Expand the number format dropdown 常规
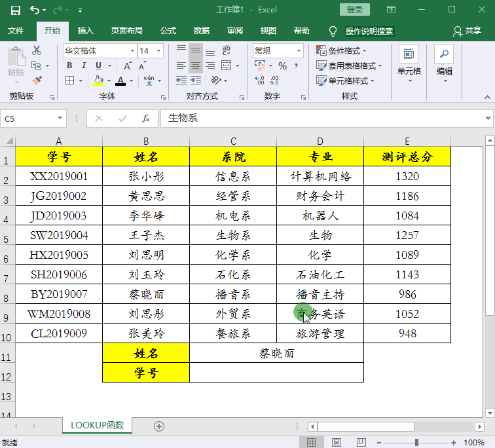The height and width of the screenshot is (448, 495). click(299, 51)
